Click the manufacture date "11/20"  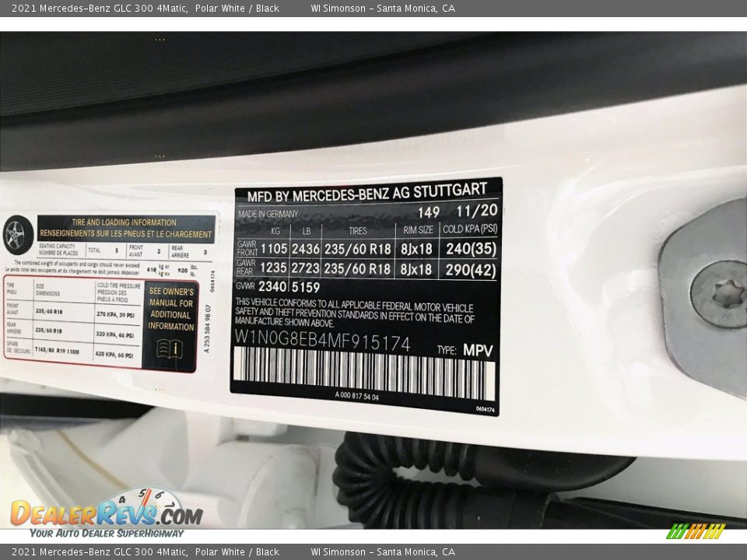[476, 211]
